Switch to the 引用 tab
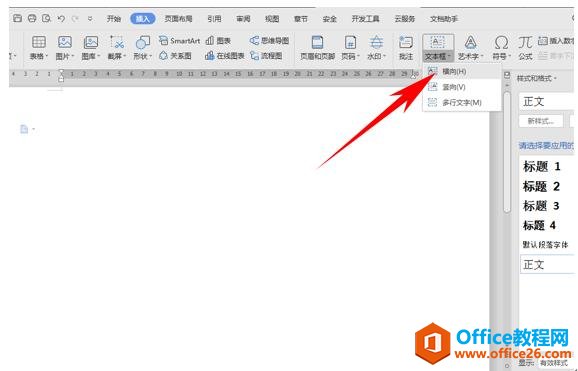 [214, 18]
